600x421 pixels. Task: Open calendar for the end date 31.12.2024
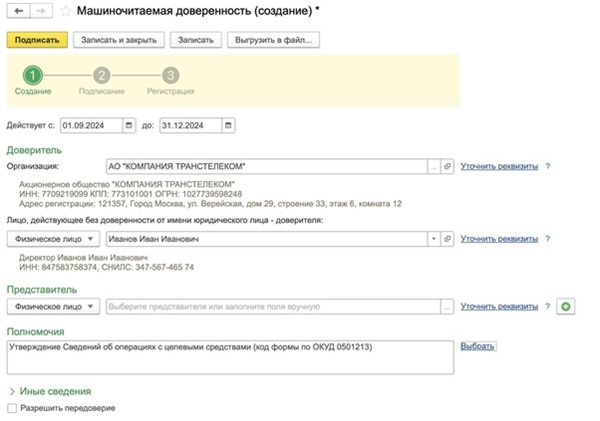click(229, 126)
